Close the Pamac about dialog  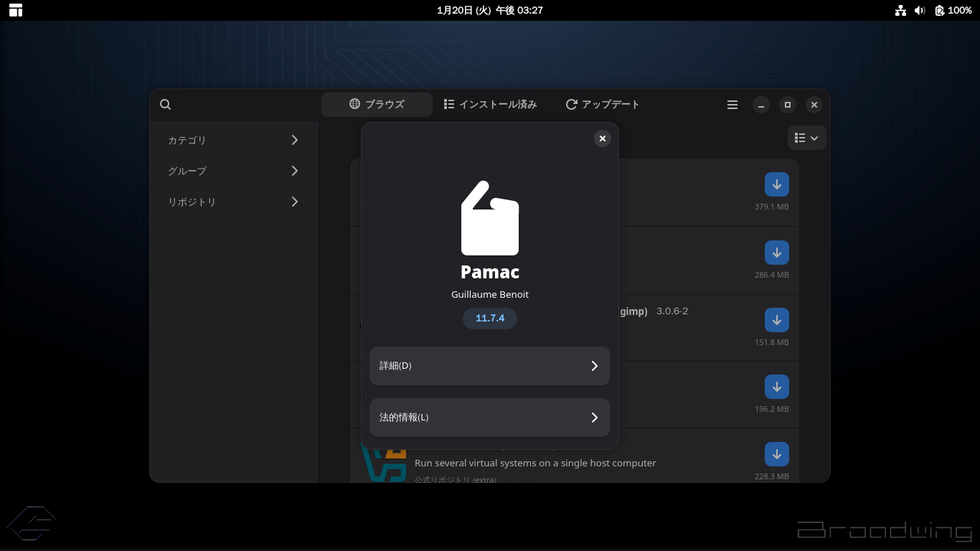pyautogui.click(x=603, y=138)
